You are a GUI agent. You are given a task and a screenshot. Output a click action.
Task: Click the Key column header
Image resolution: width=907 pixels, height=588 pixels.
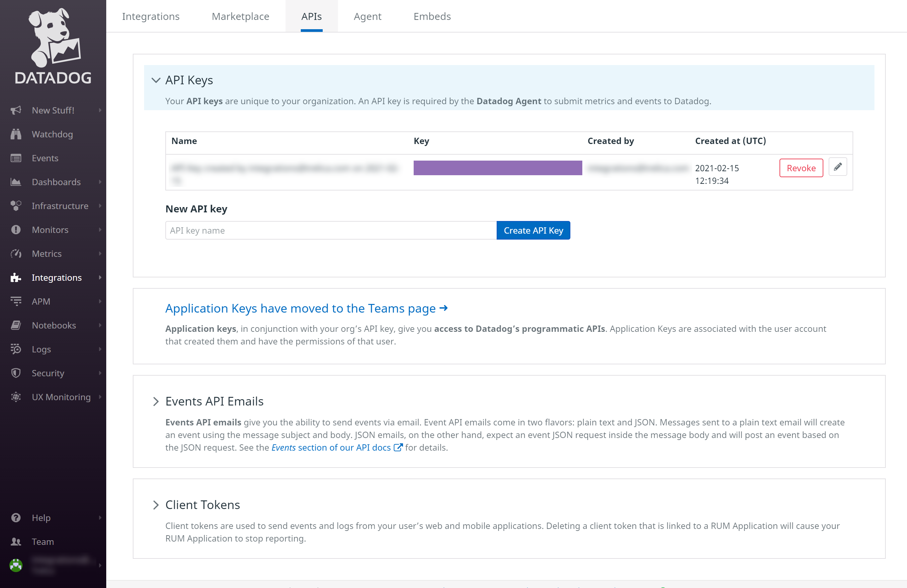(421, 141)
